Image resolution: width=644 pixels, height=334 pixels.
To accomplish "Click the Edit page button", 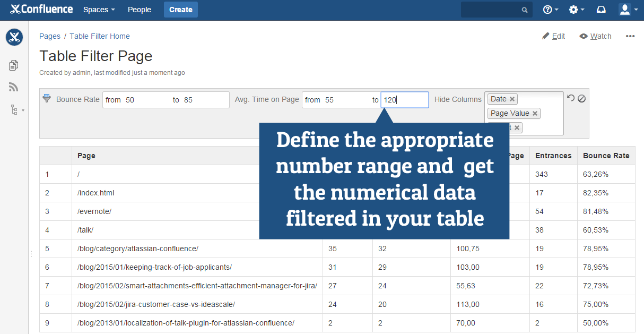I will (x=553, y=36).
